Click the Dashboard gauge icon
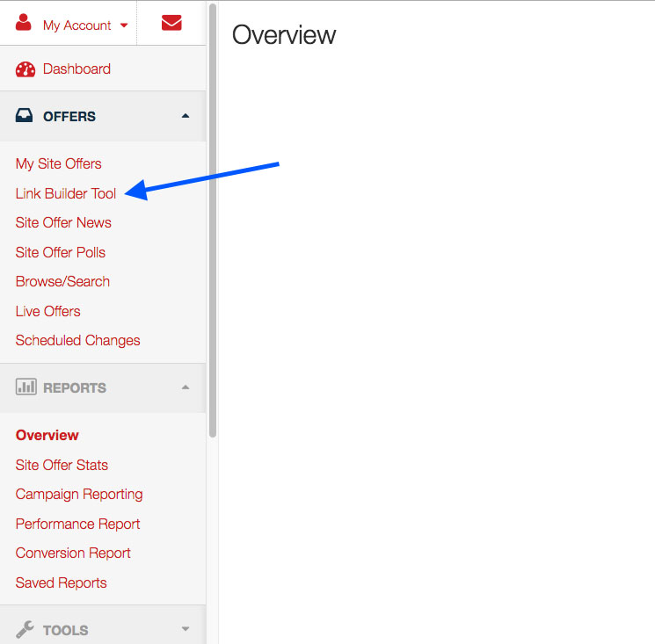The height and width of the screenshot is (644, 655). pos(25,69)
